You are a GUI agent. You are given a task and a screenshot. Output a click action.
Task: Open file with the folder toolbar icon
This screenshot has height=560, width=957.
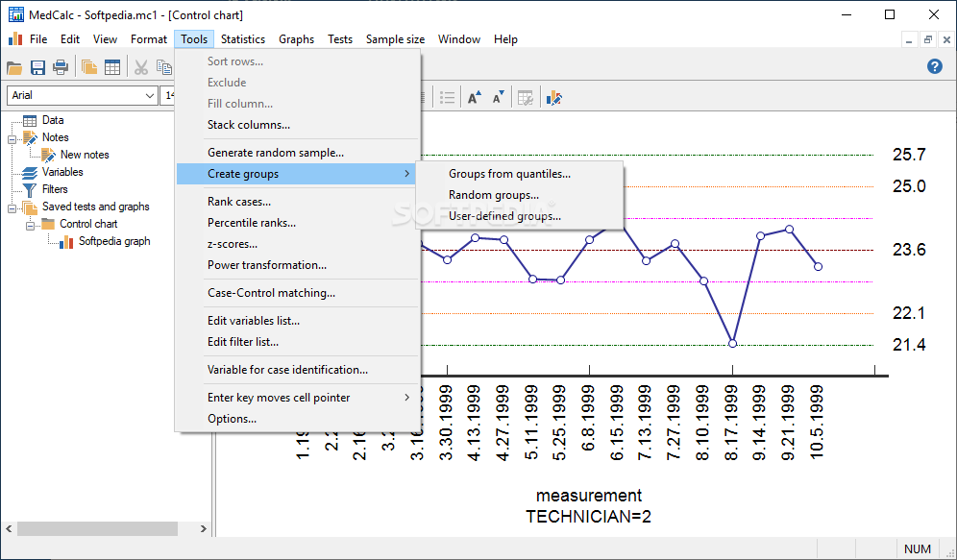pyautogui.click(x=14, y=67)
